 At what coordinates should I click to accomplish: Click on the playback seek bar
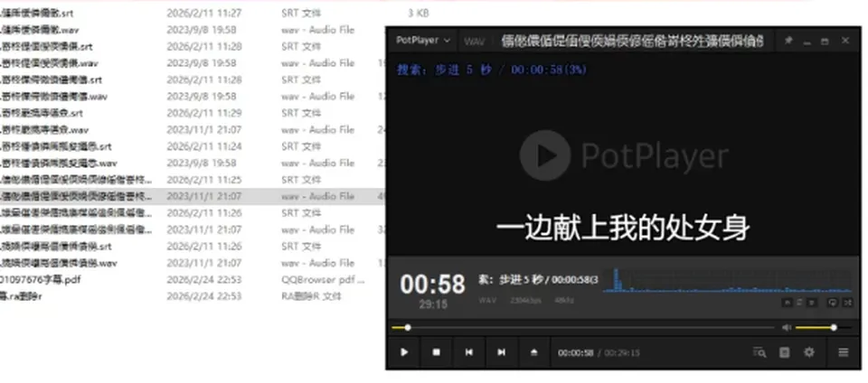coord(583,328)
